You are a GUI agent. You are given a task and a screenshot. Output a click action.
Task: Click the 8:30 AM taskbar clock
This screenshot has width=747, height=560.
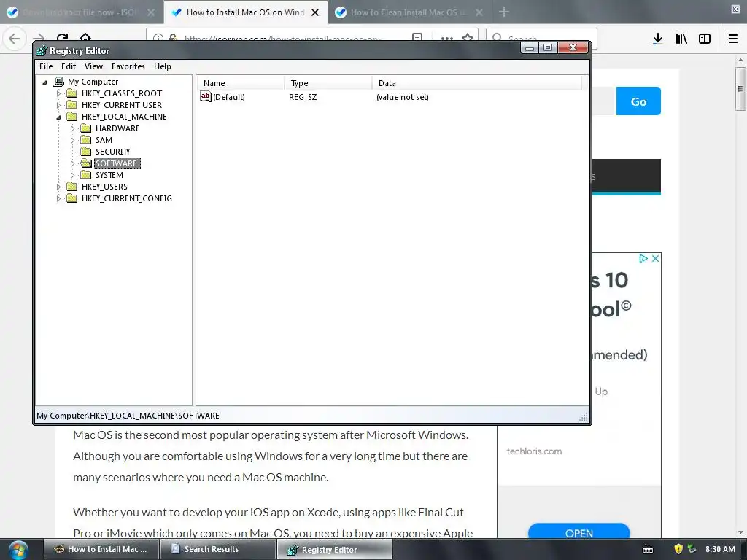pos(720,549)
